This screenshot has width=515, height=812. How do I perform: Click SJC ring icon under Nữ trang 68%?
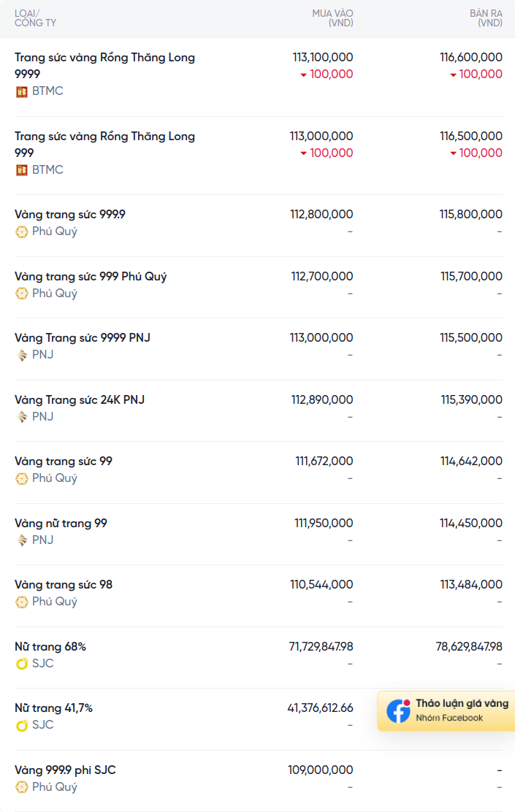21,664
